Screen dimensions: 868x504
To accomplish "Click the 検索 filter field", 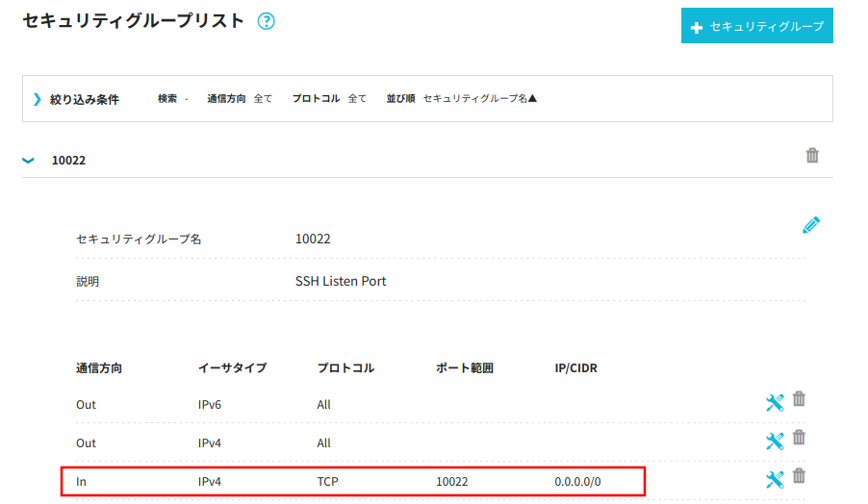I will pos(172,98).
